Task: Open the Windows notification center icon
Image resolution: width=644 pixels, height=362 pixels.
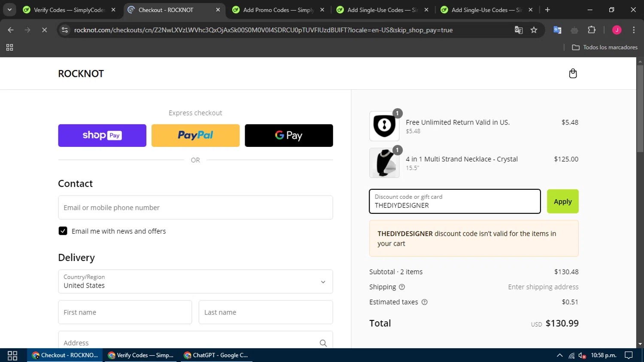Action: coord(629,356)
